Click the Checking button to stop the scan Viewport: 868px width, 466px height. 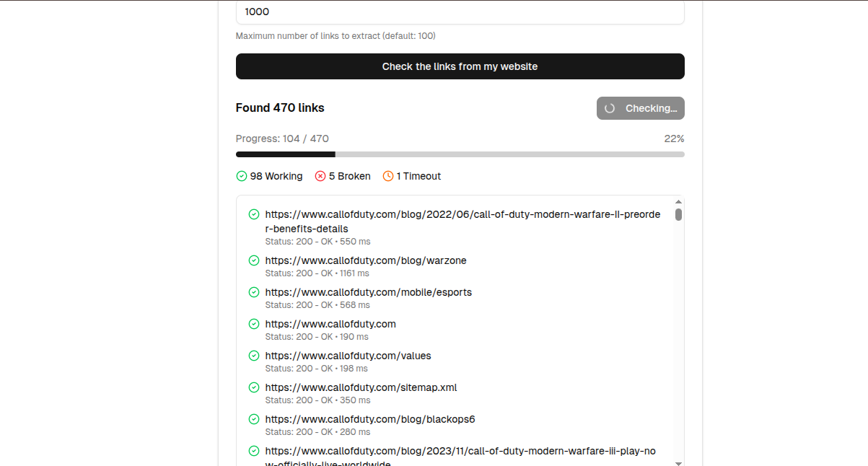(641, 108)
